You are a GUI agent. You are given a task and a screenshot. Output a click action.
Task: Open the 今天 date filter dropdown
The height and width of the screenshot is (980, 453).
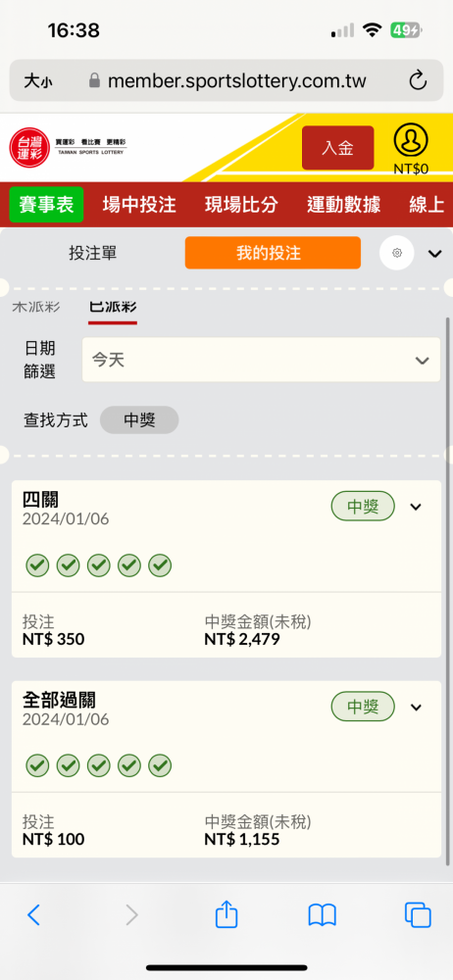tap(261, 360)
